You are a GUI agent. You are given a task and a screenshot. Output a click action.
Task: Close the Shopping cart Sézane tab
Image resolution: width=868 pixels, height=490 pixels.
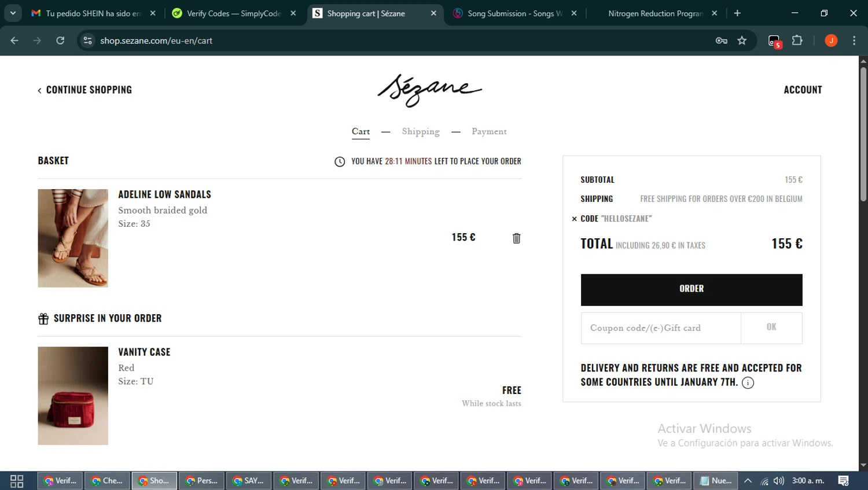[433, 13]
